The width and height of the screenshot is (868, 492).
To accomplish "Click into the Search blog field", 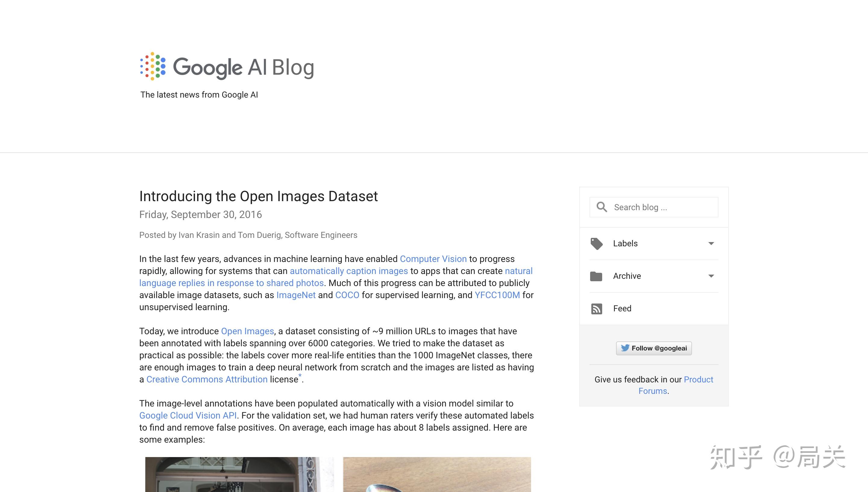I will [663, 207].
